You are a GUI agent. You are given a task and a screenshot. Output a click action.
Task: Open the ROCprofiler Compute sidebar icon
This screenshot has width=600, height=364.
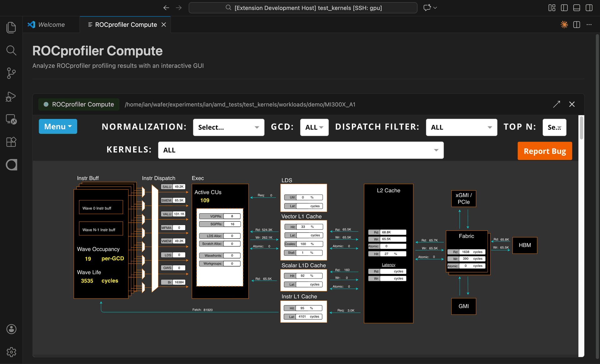click(11, 165)
